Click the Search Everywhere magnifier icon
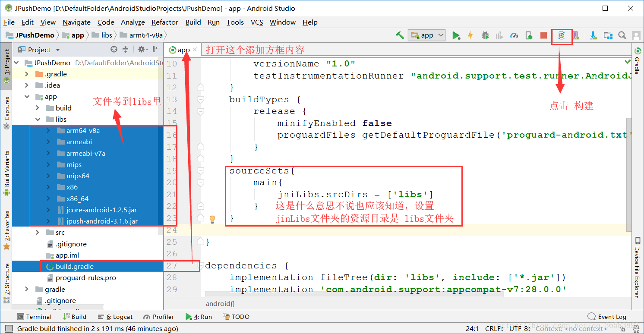 coord(622,35)
